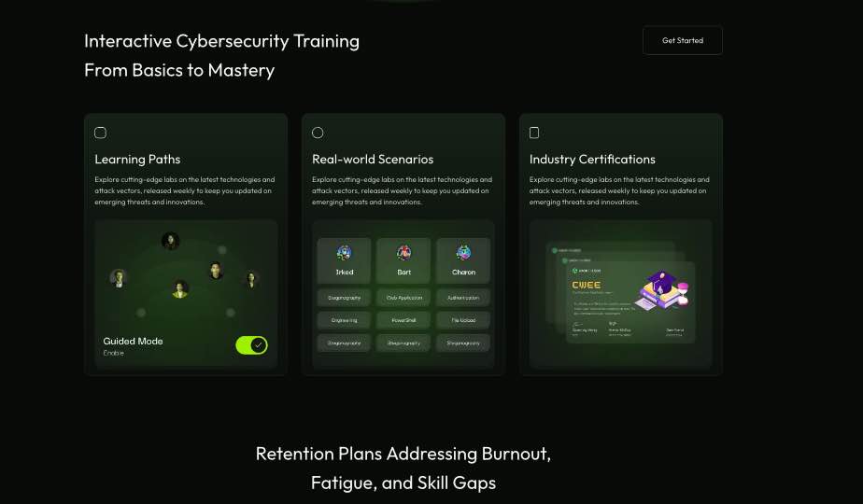Click the man-in-suit avatar on the left

[119, 278]
